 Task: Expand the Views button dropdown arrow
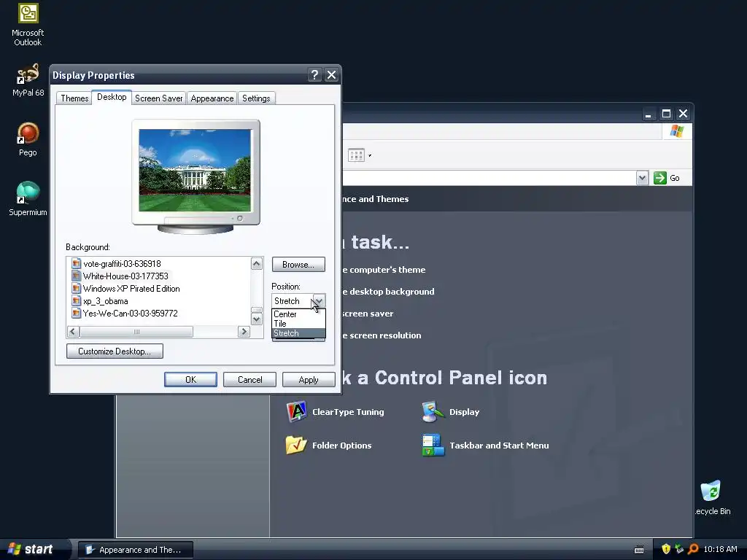click(370, 155)
